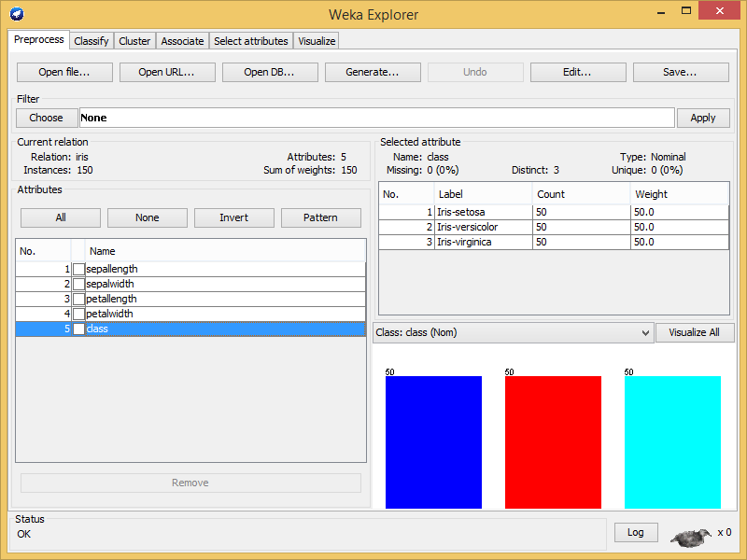Minimize the Weka Explorer window
The height and width of the screenshot is (560, 747).
pyautogui.click(x=661, y=11)
